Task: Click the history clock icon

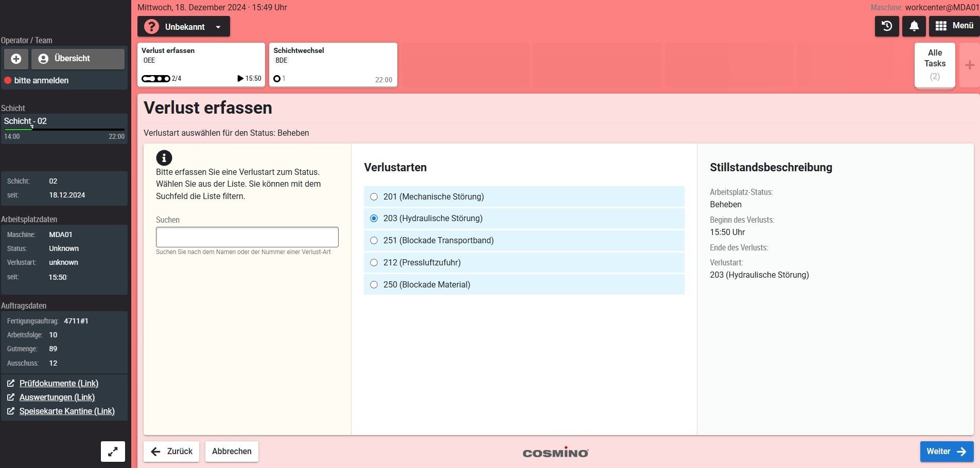Action: click(886, 26)
